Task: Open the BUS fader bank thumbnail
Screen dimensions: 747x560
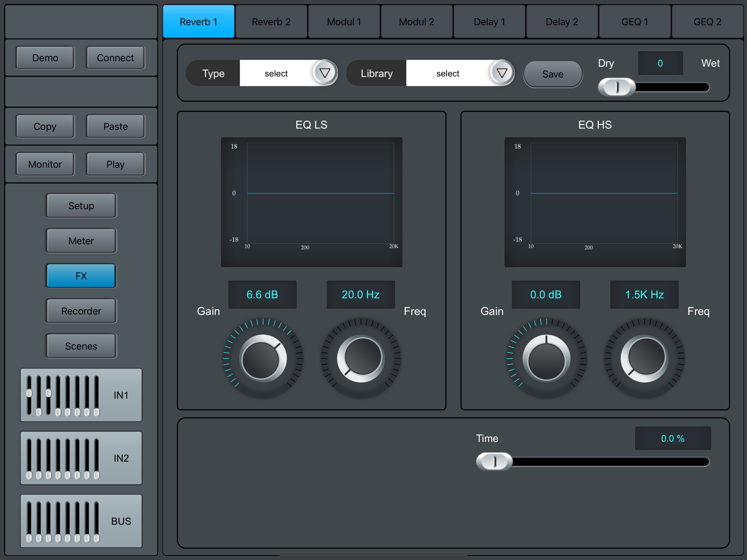Action: pos(81,521)
